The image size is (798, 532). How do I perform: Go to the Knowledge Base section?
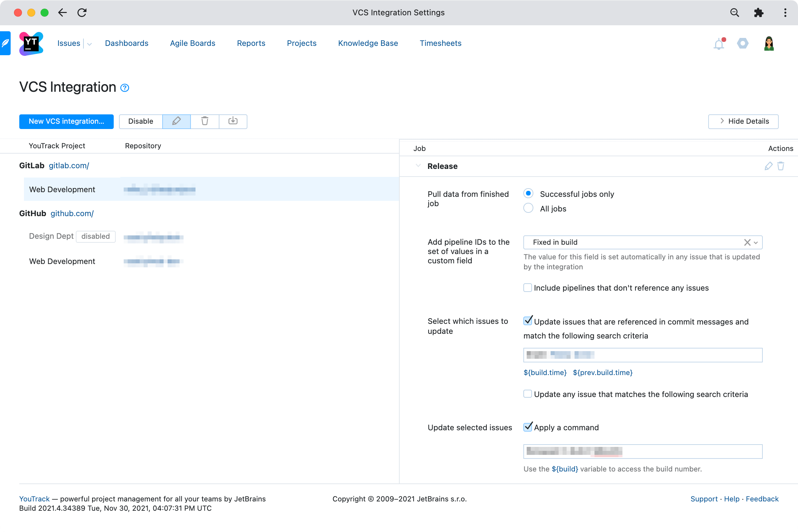click(x=368, y=44)
